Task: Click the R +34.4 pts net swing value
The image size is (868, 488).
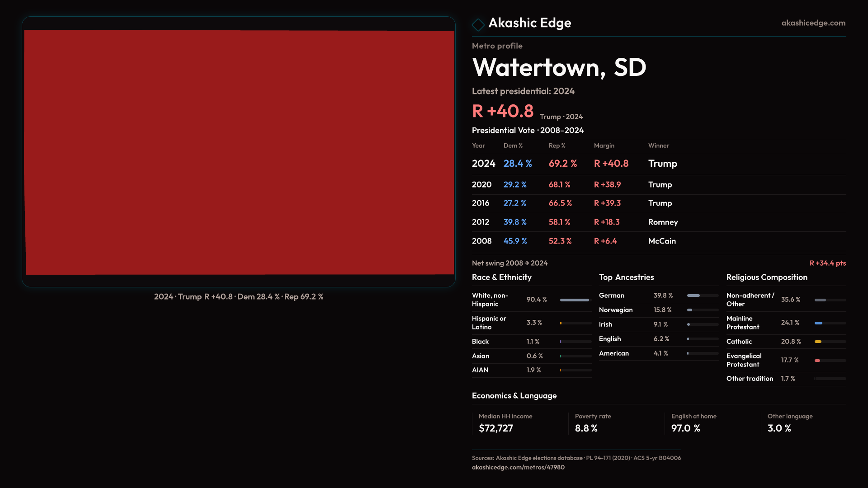Action: point(827,263)
